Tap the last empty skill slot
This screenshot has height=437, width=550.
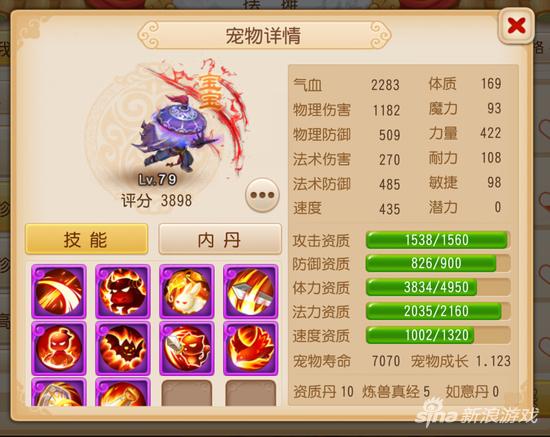click(250, 393)
